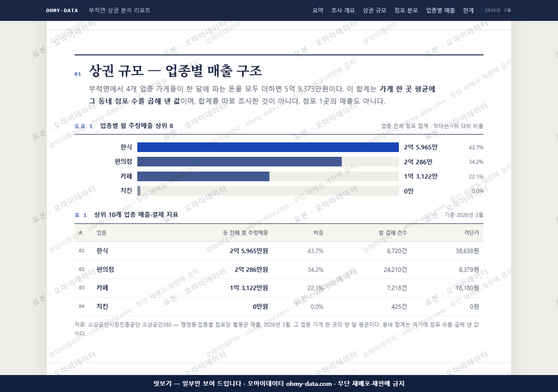Click table cell 1억 3,122만원

click(x=248, y=288)
